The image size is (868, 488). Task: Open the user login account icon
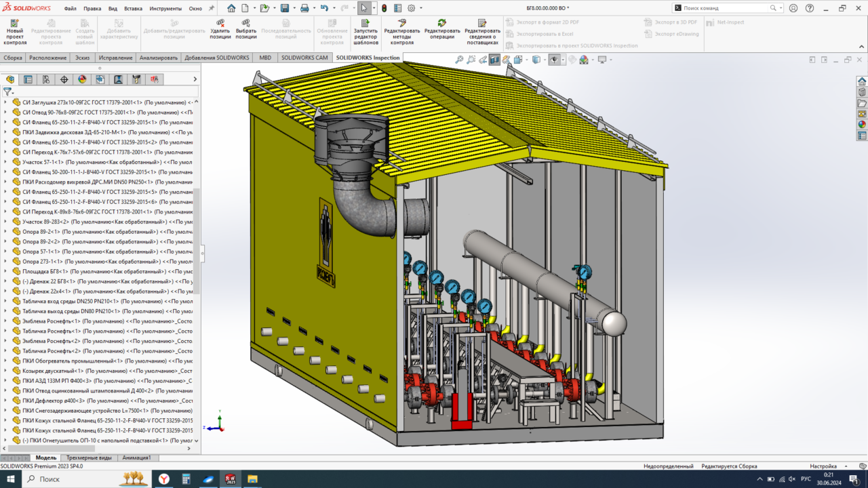tap(793, 9)
